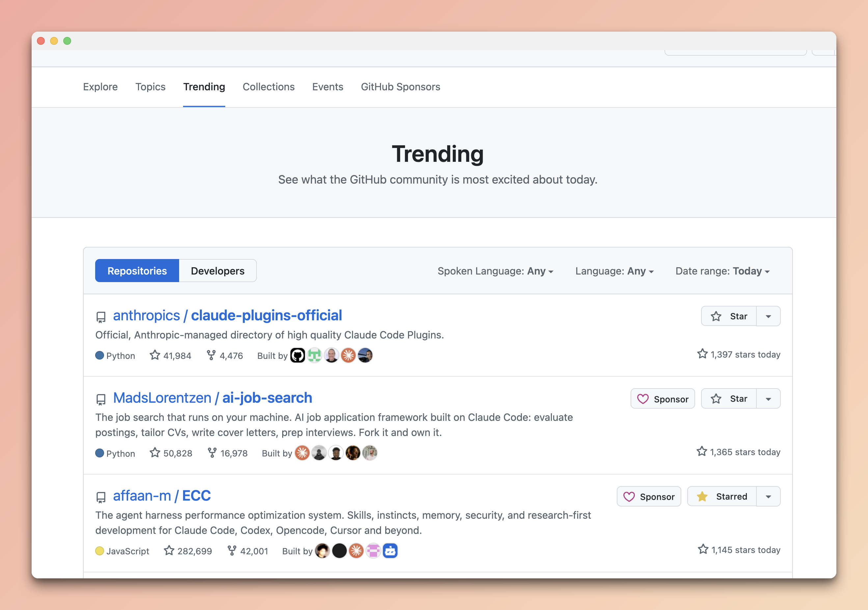The image size is (868, 610).
Task: Open the MadsLorentzen / ai-job-search repository
Action: (212, 398)
